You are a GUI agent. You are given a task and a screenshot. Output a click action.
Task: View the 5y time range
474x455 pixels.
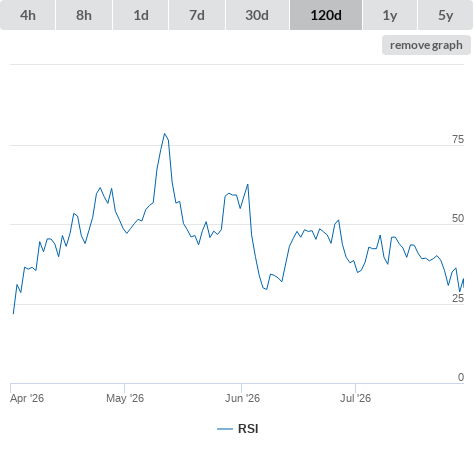445,15
